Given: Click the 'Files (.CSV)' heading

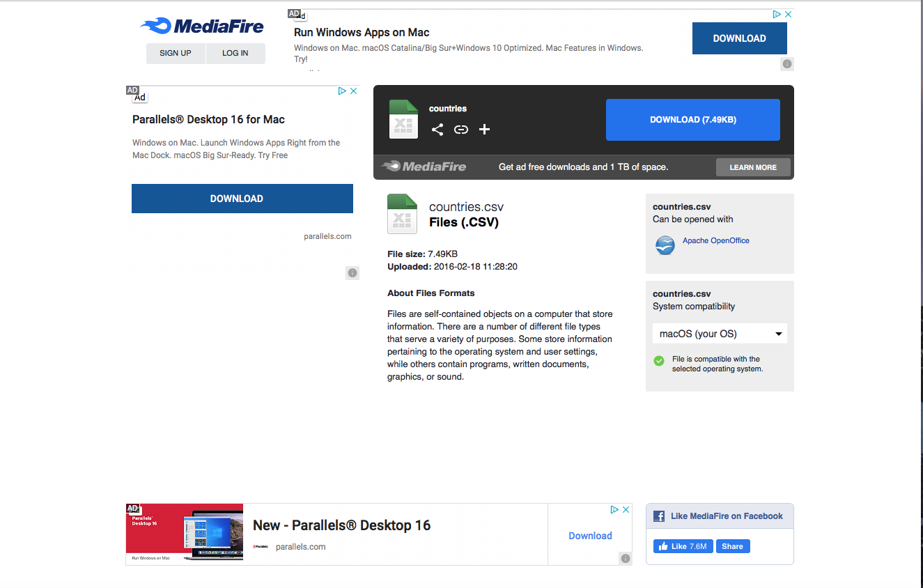Looking at the screenshot, I should click(464, 223).
